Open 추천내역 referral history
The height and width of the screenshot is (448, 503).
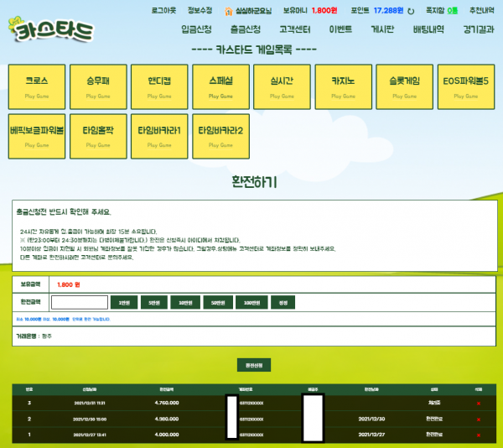pos(482,11)
